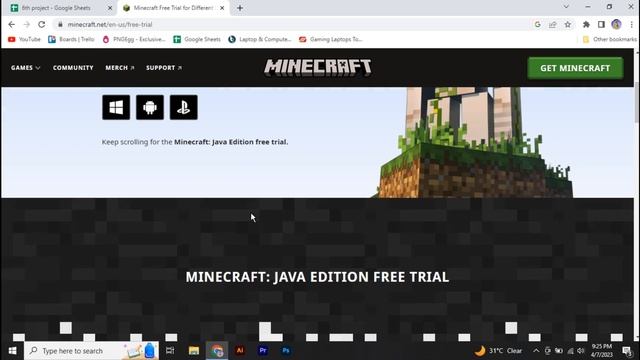This screenshot has height=360, width=640.
Task: Open the Laptop & Compute... bookmark
Action: 260,39
